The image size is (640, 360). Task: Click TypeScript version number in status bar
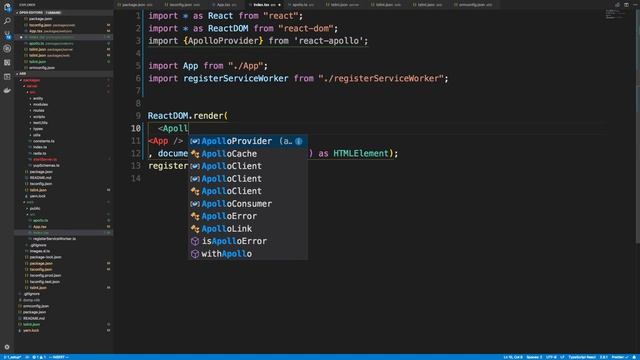tap(604, 357)
